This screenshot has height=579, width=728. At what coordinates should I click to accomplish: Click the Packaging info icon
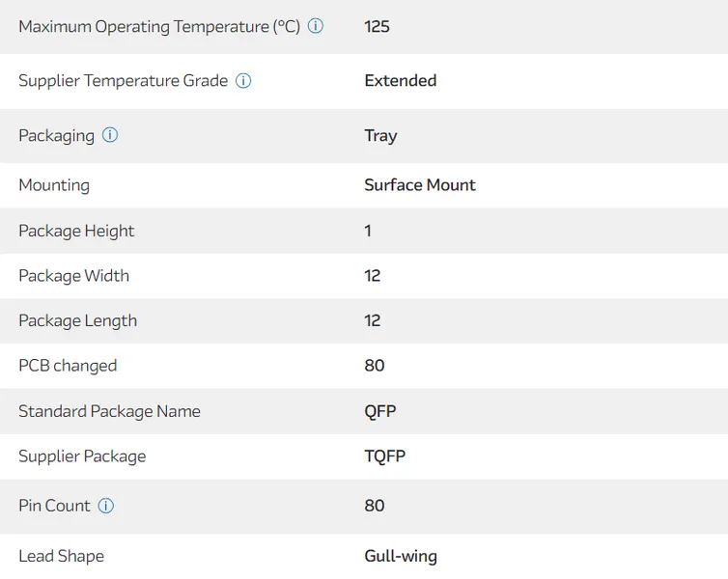click(110, 135)
